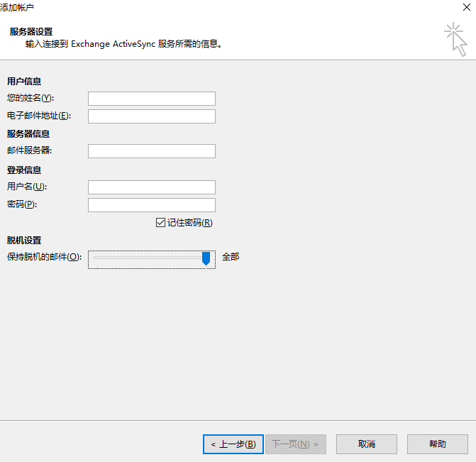Click the 您的姓名(Y) label

click(x=30, y=98)
